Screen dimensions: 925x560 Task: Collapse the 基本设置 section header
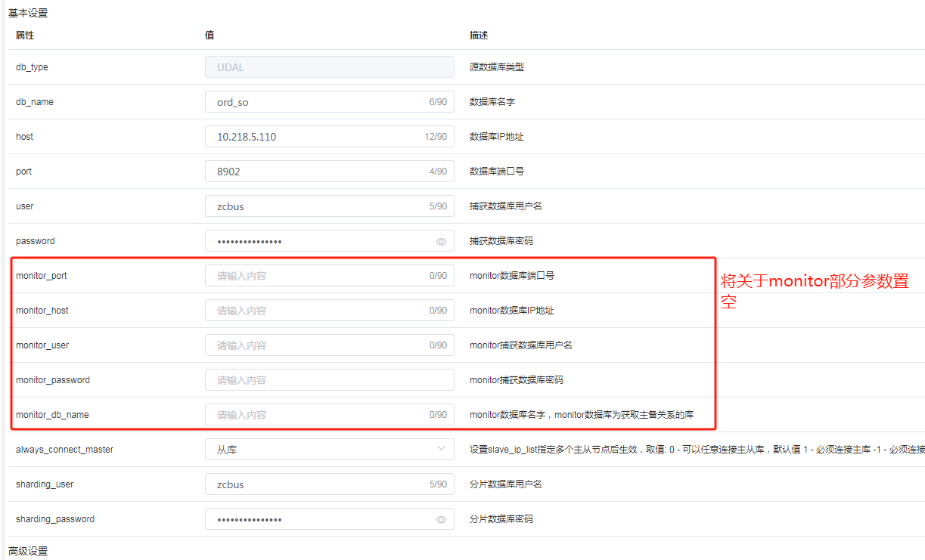click(x=28, y=13)
